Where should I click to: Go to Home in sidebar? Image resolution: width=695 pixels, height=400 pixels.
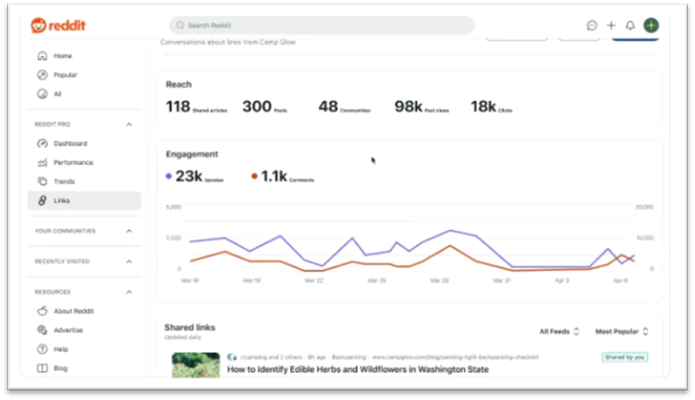tap(84, 56)
